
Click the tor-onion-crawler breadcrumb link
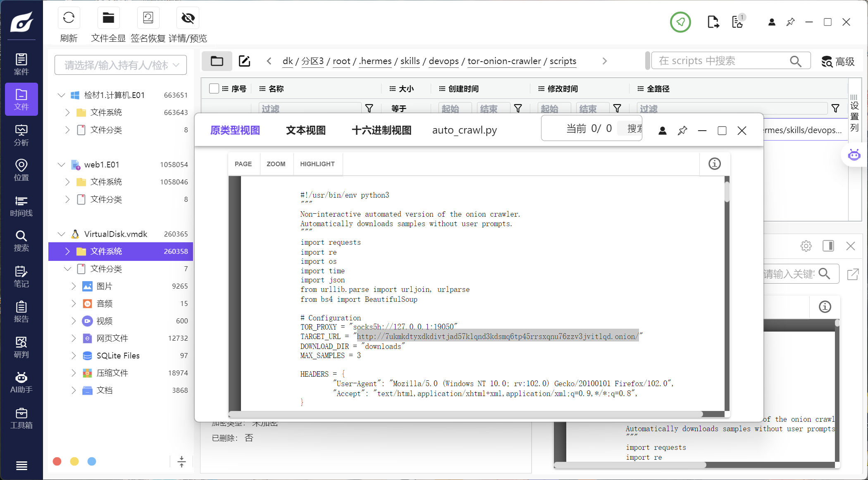coord(504,61)
